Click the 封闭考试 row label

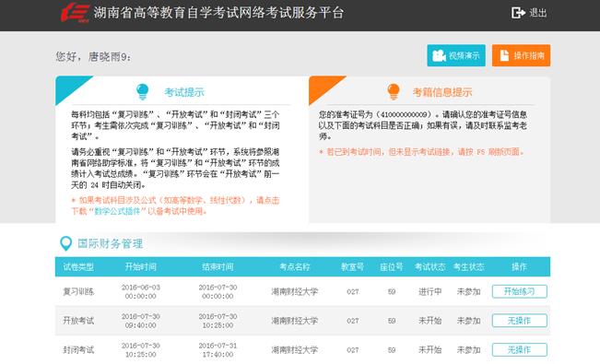tap(78, 350)
